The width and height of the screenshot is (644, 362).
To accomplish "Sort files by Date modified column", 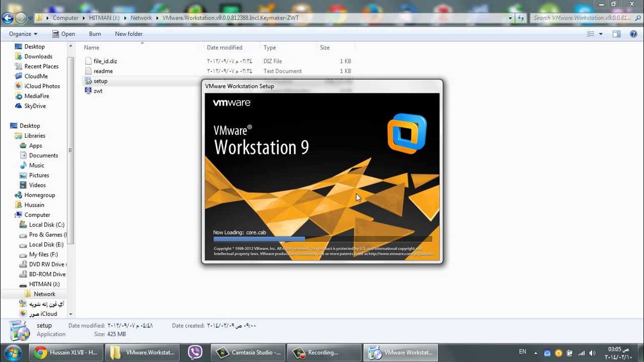I will pos(232,47).
